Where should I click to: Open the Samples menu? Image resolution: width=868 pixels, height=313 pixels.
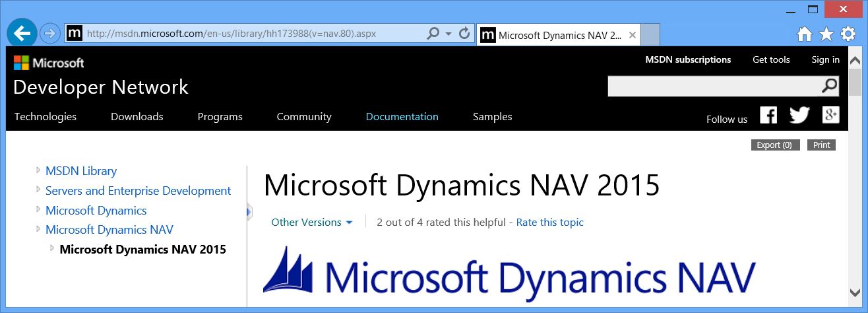click(x=493, y=117)
